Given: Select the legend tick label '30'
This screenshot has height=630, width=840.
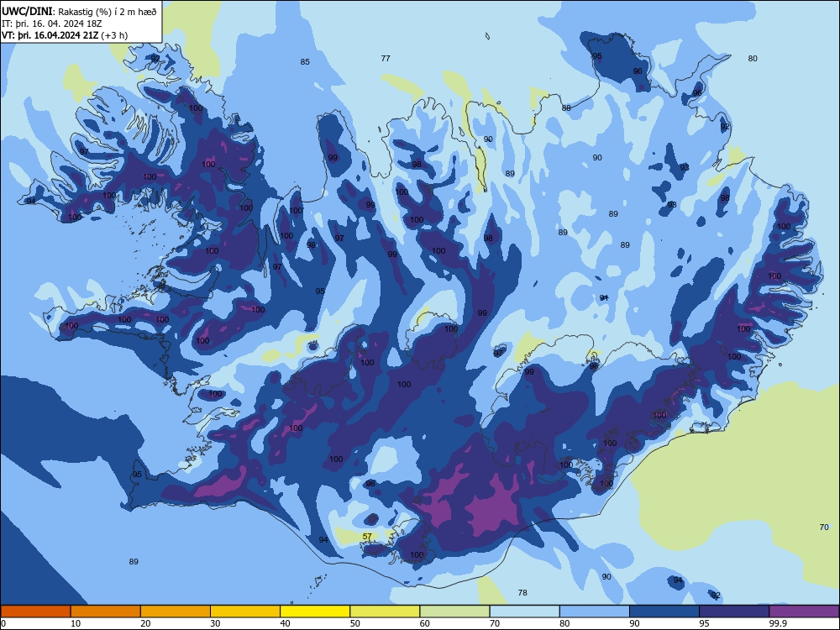Looking at the screenshot, I should [215, 623].
